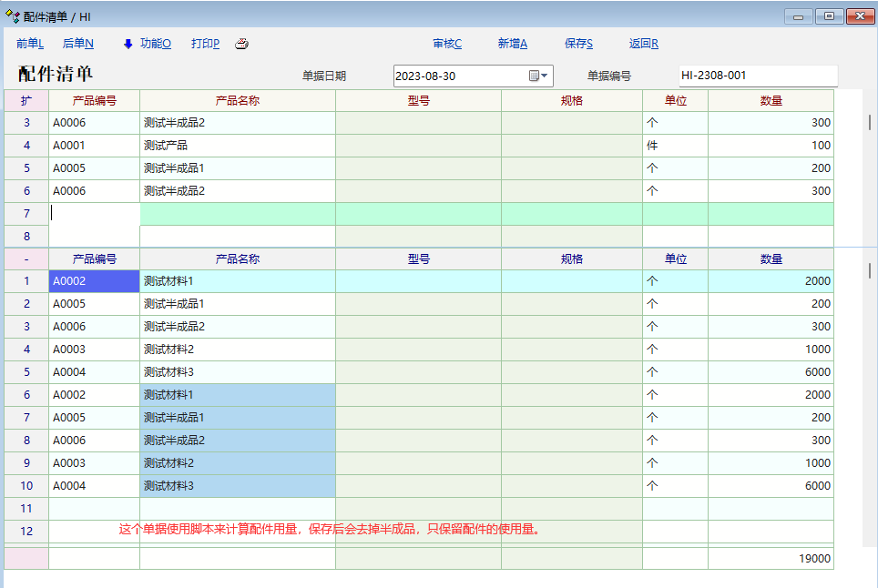Viewport: 878px width, 588px height.
Task: Click the blue down-arrow icon beside 功能
Action: point(128,44)
